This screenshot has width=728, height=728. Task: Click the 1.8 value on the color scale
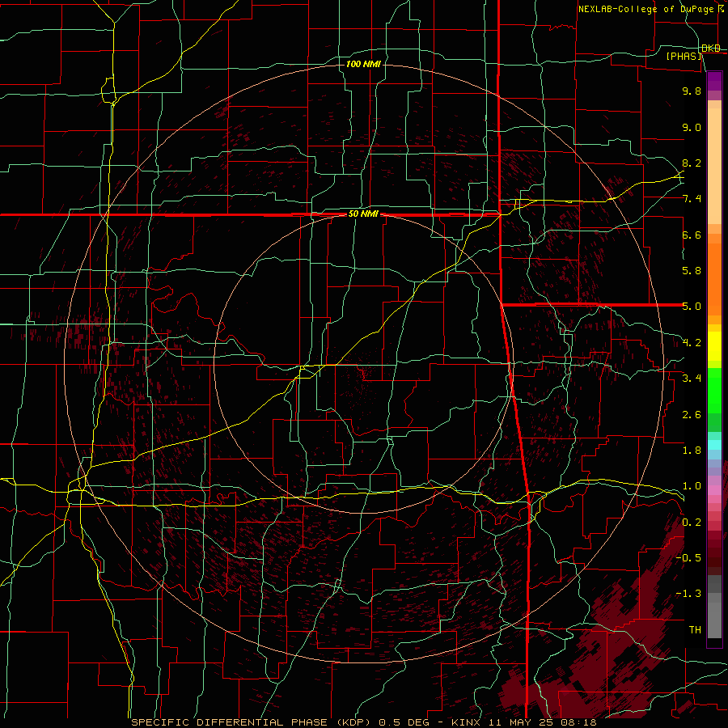(692, 451)
